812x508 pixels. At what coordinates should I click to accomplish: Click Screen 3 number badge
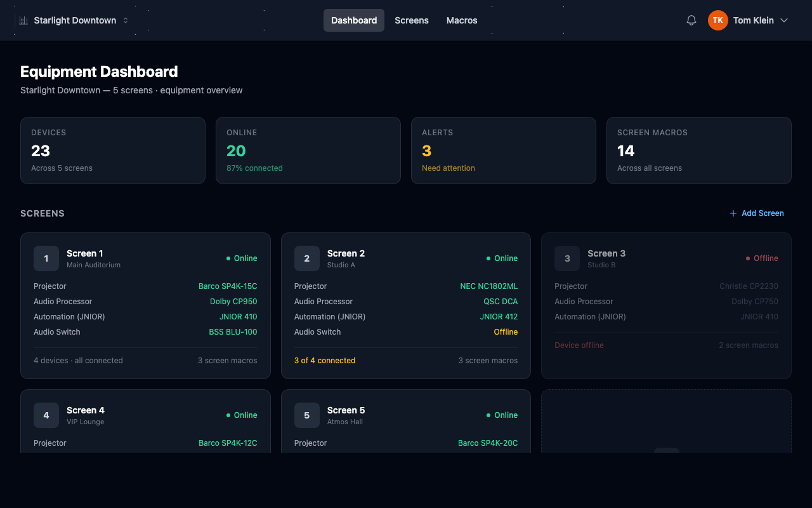(567, 258)
